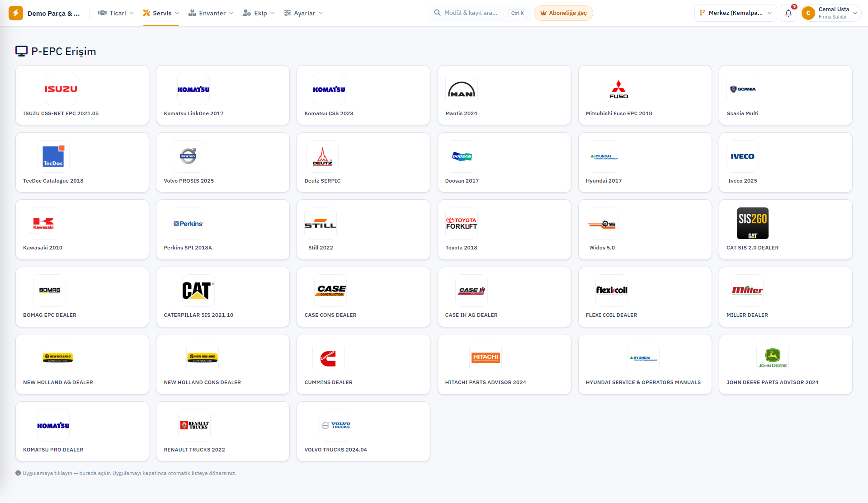Open the John Deere logo
Image resolution: width=868 pixels, height=503 pixels.
(x=773, y=358)
